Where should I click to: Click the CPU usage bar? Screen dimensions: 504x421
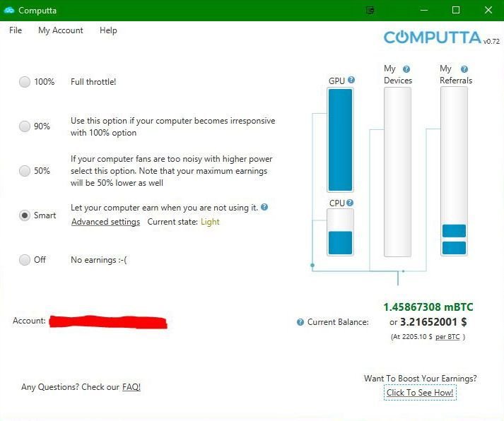(x=341, y=232)
